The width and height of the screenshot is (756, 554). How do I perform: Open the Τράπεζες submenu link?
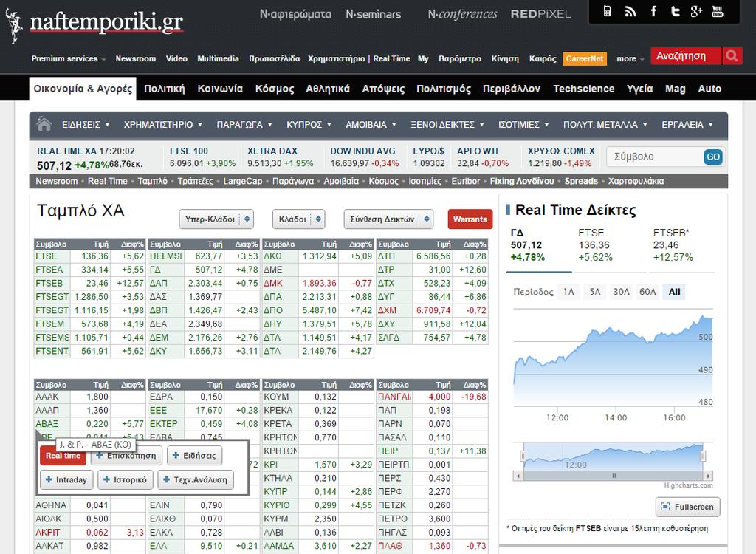pos(195,182)
